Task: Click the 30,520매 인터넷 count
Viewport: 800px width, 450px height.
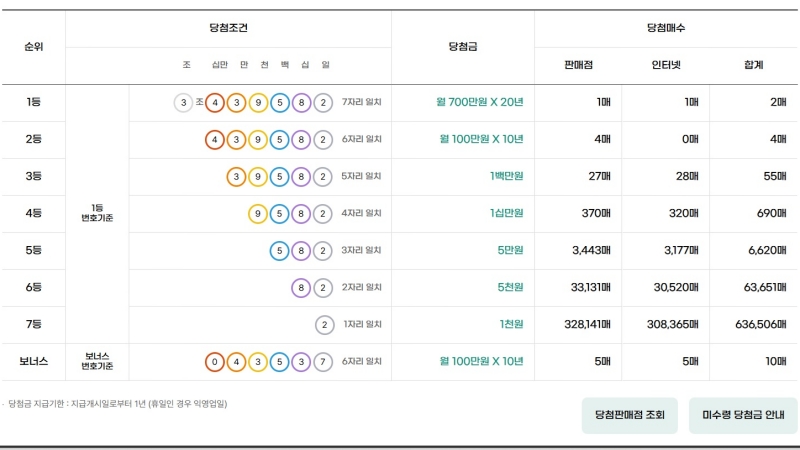Action: [676, 287]
